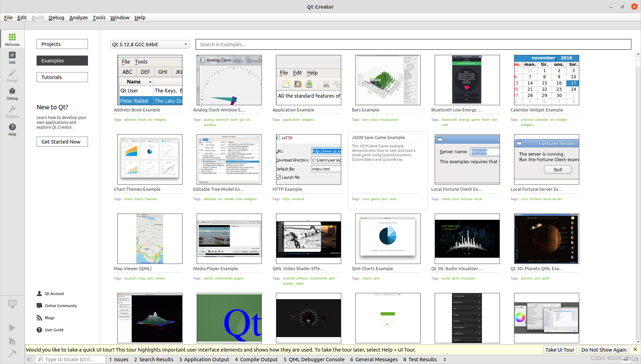Screen dimensions: 641x364
Task: Click the output pane selector arrows
Action: pos(445,360)
